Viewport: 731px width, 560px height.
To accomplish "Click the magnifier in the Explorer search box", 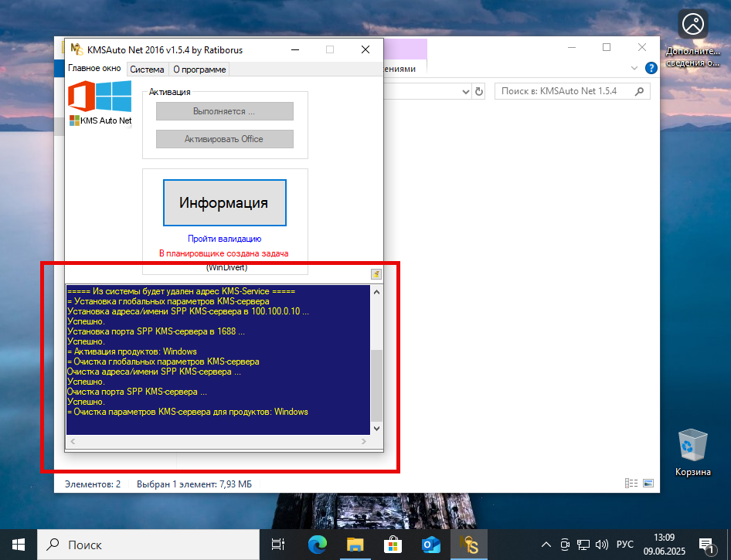I will [x=638, y=90].
